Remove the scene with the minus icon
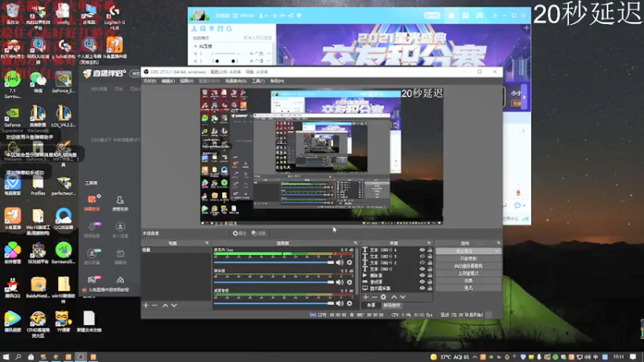This screenshot has height=362, width=644. [x=155, y=306]
